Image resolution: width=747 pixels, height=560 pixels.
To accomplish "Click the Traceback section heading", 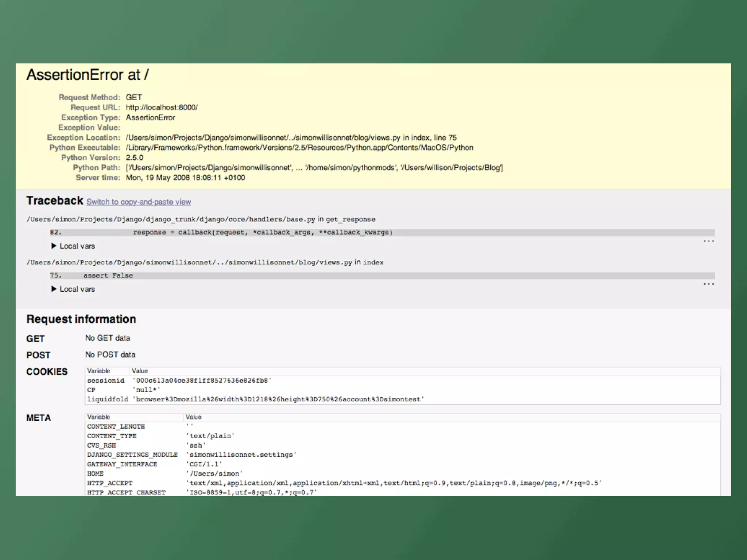I will (55, 201).
